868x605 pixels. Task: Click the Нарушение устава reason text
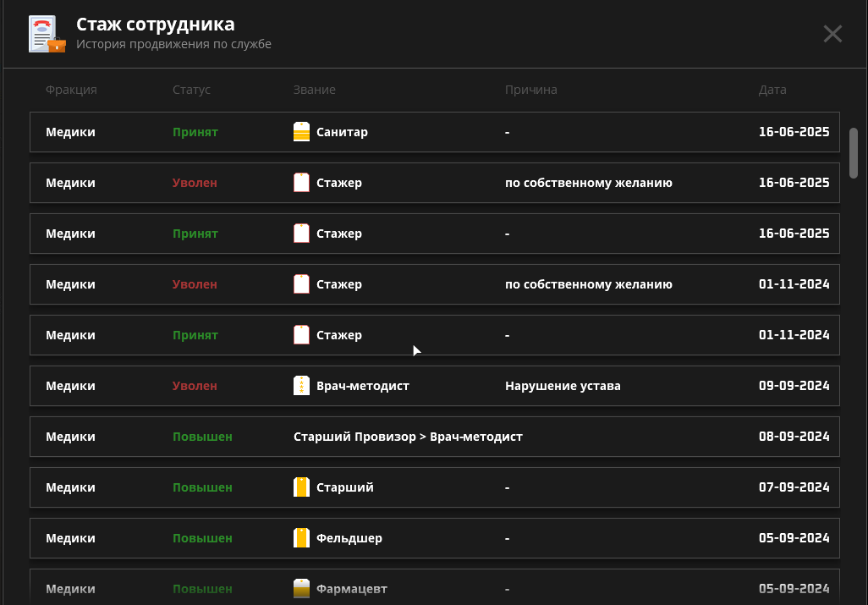tap(563, 386)
